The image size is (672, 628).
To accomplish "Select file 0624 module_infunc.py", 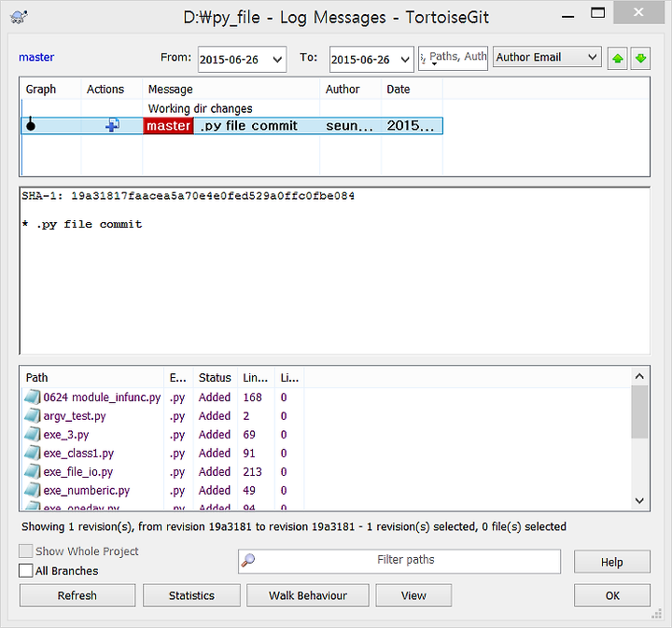I will click(102, 398).
